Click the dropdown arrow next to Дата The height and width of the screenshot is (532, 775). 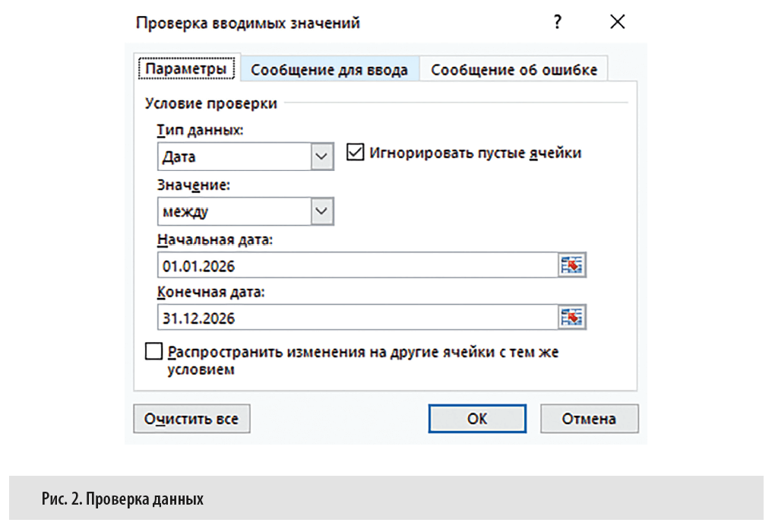[322, 156]
